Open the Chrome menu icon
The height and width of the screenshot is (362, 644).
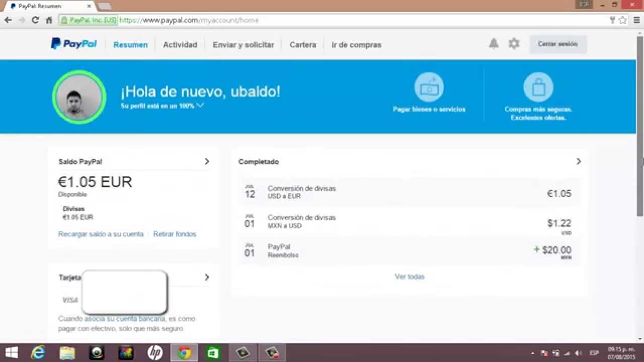pos(636,20)
